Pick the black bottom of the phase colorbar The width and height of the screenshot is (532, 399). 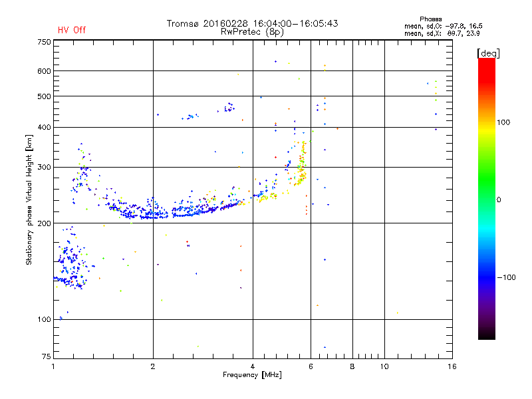[x=487, y=334]
